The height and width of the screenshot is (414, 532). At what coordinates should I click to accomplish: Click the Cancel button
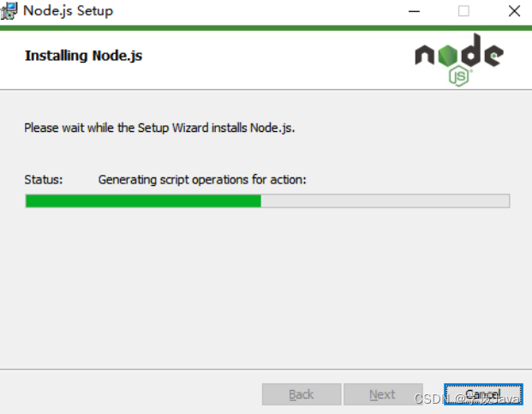[483, 394]
